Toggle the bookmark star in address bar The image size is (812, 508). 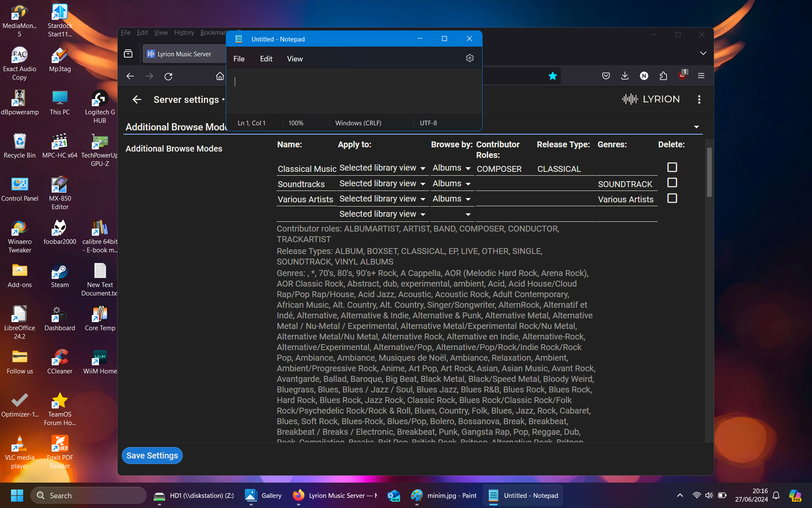[x=552, y=76]
